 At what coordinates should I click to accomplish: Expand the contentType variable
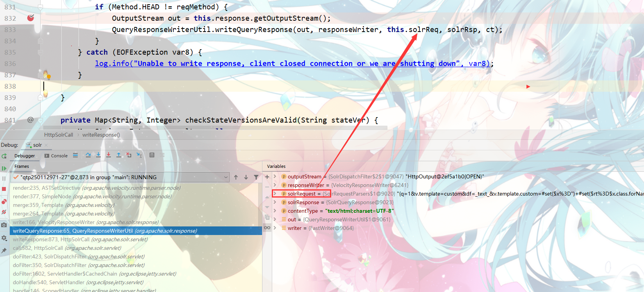point(275,211)
